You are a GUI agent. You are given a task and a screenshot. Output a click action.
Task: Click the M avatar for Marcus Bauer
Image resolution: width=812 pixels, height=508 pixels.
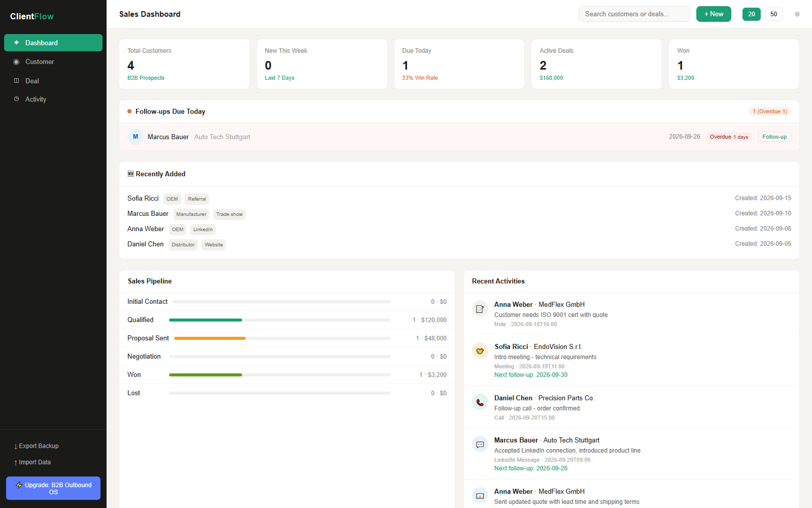(x=136, y=137)
